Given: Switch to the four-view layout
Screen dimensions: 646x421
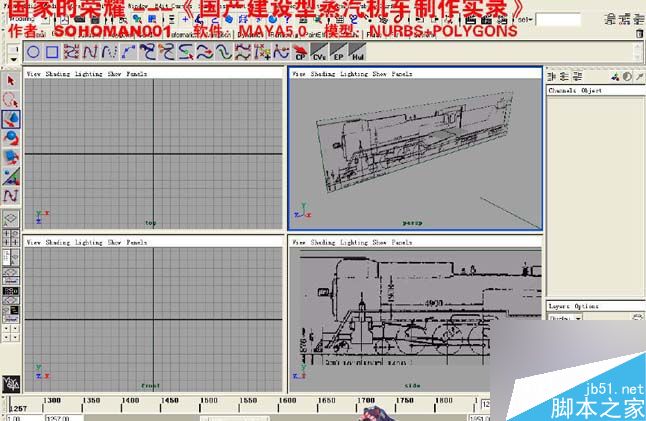Looking at the screenshot, I should (x=11, y=238).
